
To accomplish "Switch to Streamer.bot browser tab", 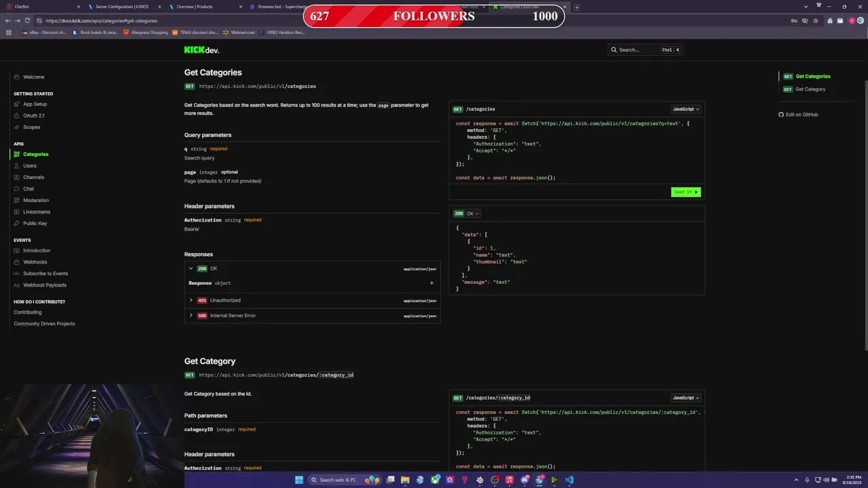I will click(x=278, y=7).
